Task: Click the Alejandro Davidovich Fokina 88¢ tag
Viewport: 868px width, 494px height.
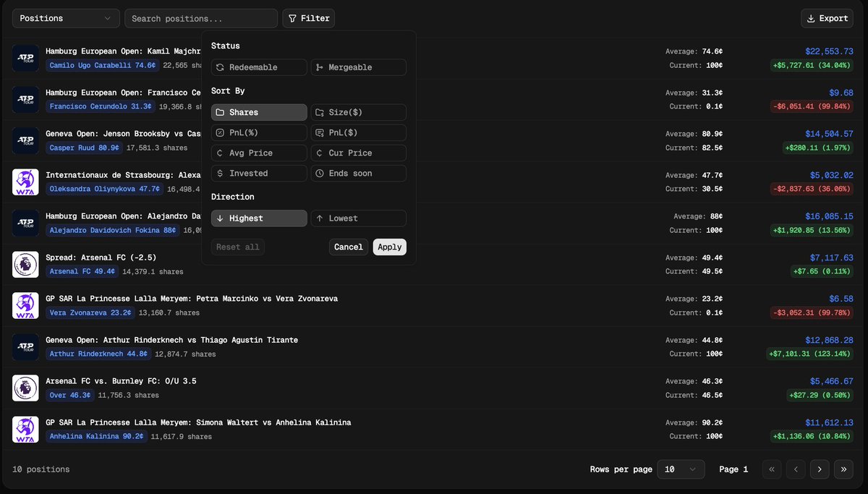Action: pos(114,230)
